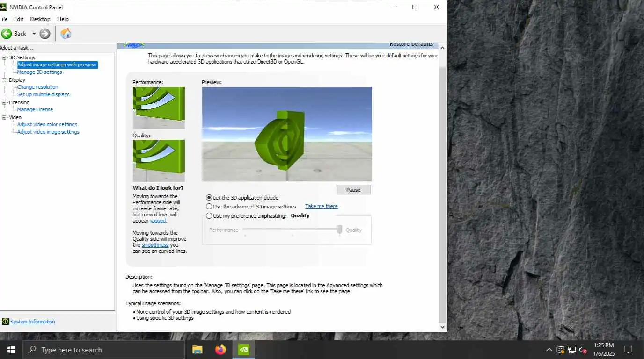Select Adjust image settings with preview
The image size is (644, 359).
[x=57, y=65]
